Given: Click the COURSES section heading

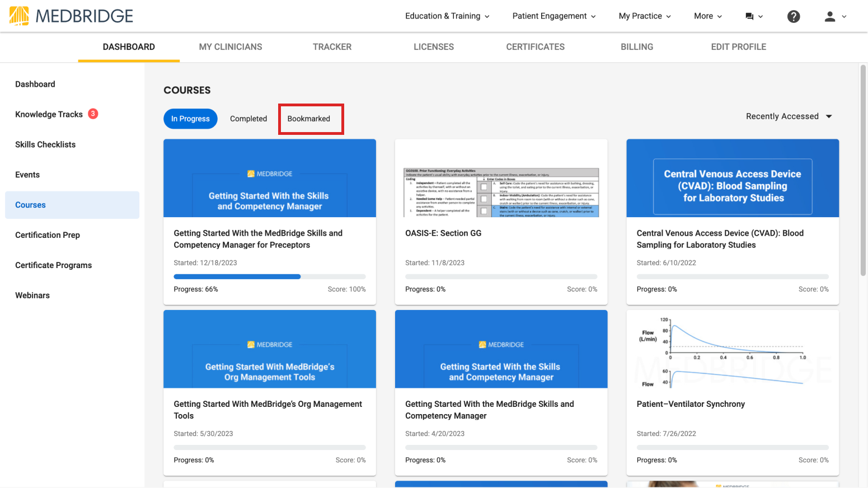Looking at the screenshot, I should (x=187, y=90).
